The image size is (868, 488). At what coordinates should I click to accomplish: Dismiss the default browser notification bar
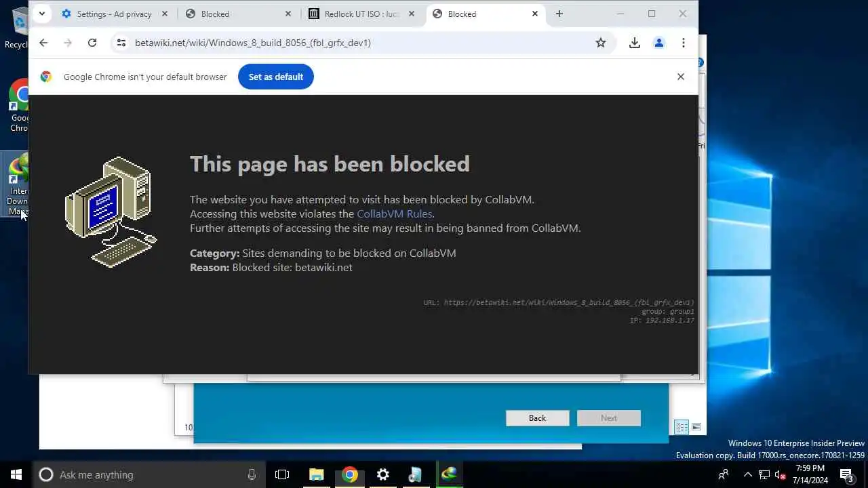click(x=681, y=77)
